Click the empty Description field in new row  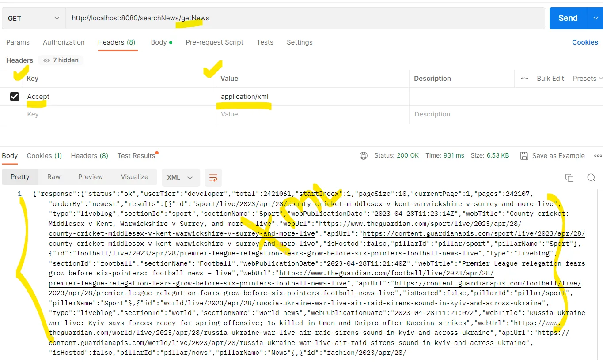(506, 114)
